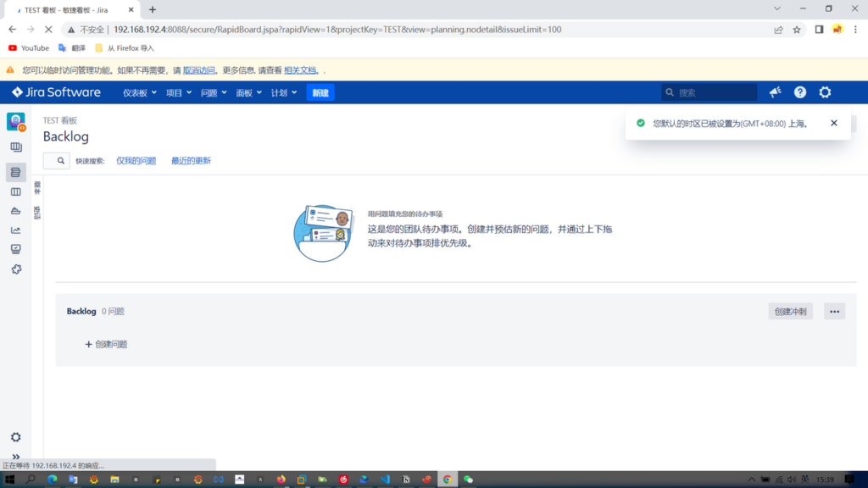
Task: Expand the 问题 dropdown menu
Action: pyautogui.click(x=213, y=93)
